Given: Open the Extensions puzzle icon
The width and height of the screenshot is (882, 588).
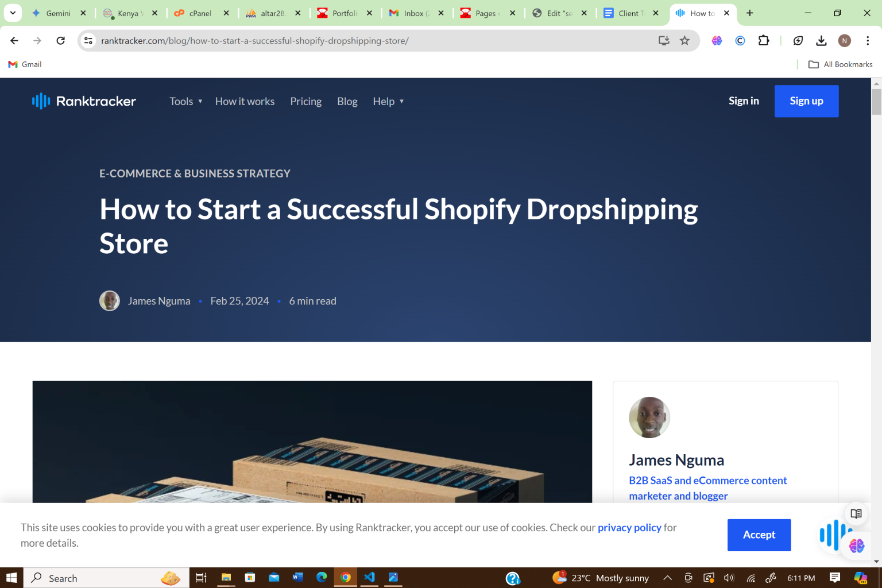Looking at the screenshot, I should click(x=764, y=41).
